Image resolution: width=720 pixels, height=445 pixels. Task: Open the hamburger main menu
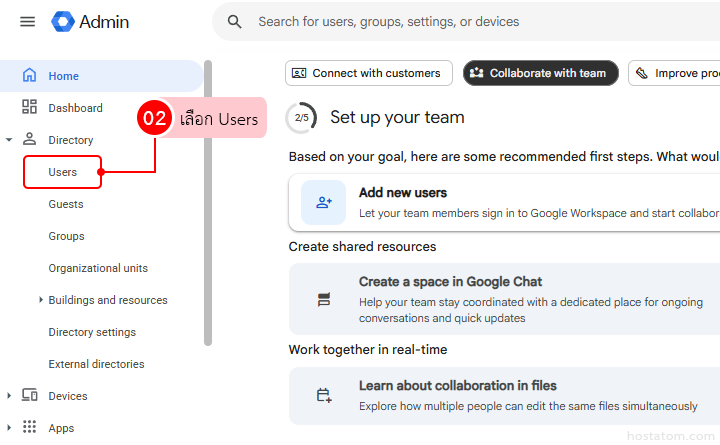(28, 22)
